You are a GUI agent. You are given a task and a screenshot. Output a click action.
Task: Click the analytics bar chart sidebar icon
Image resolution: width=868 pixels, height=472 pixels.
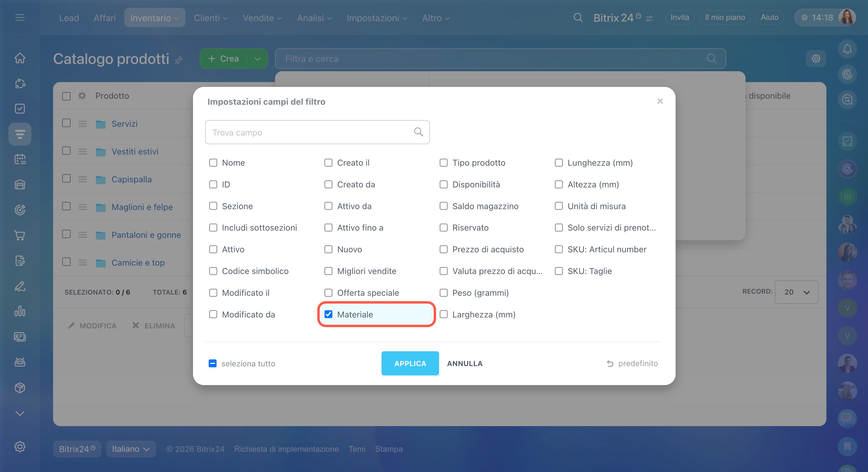pyautogui.click(x=20, y=311)
